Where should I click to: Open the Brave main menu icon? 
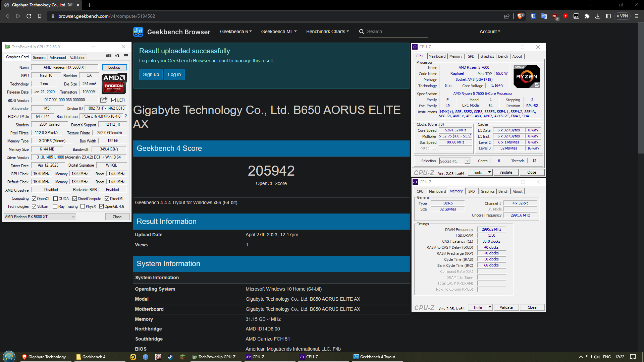(x=637, y=16)
